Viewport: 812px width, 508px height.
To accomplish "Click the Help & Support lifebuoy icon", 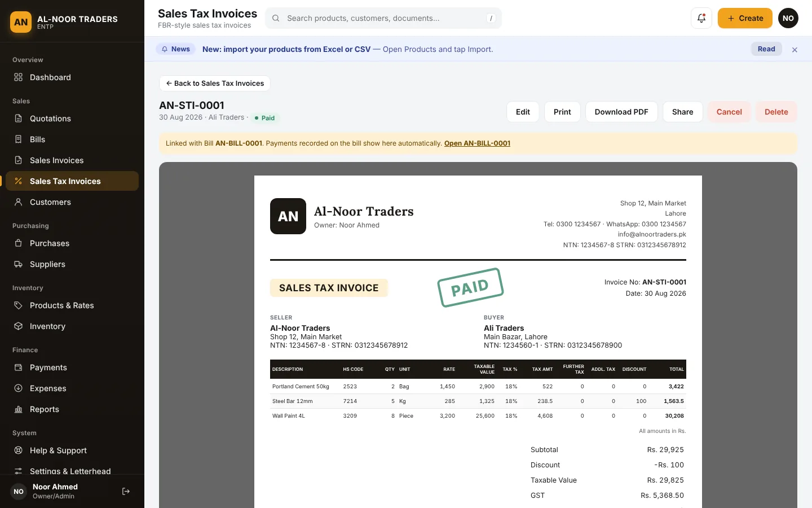I will [x=18, y=450].
